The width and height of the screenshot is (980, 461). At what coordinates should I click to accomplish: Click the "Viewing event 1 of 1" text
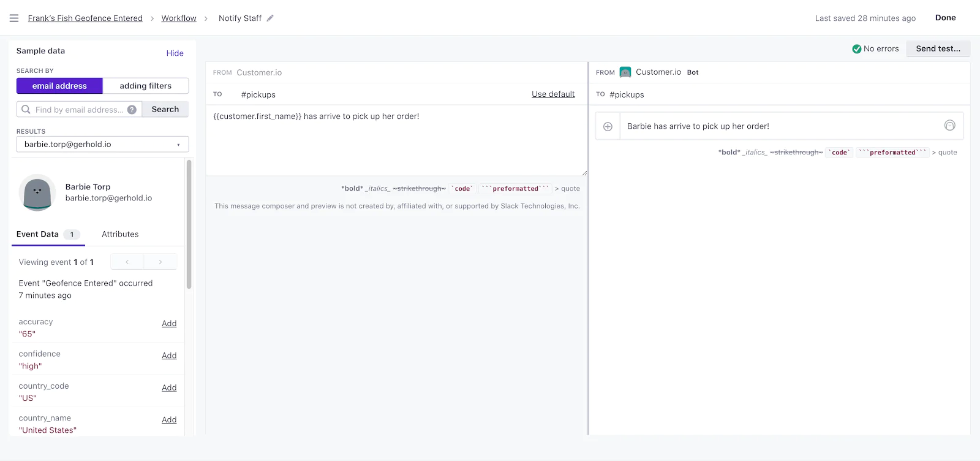click(56, 262)
